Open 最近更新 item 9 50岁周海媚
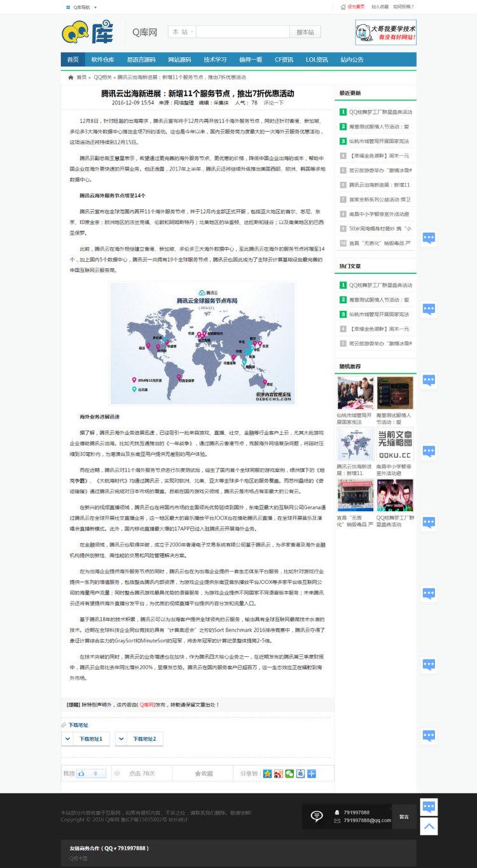This screenshot has width=477, height=868. pos(379,228)
